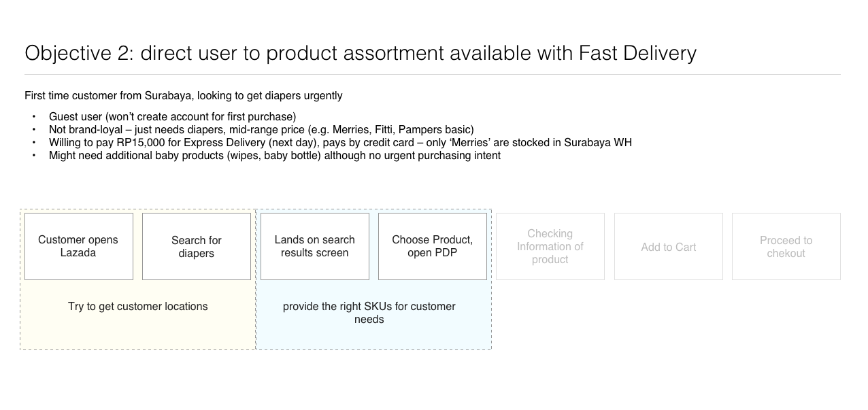Click the bullet marker before 'Guest user'
The width and height of the screenshot is (868, 410).
point(34,117)
